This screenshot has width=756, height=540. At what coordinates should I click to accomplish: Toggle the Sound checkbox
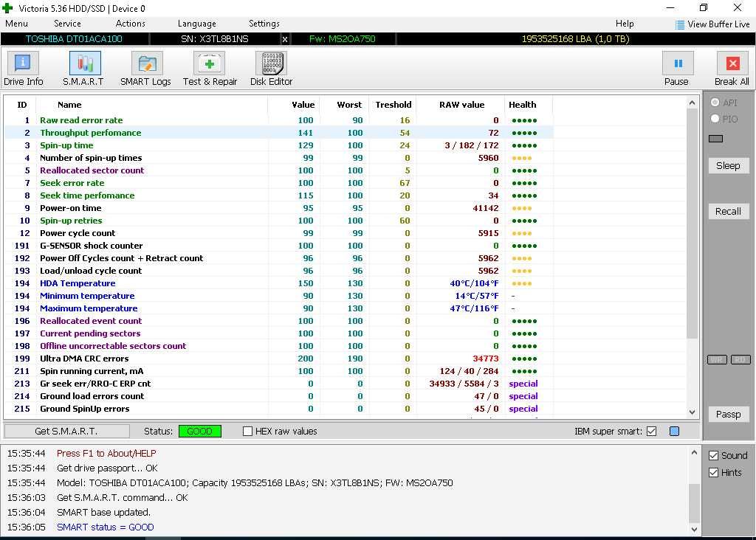[714, 455]
